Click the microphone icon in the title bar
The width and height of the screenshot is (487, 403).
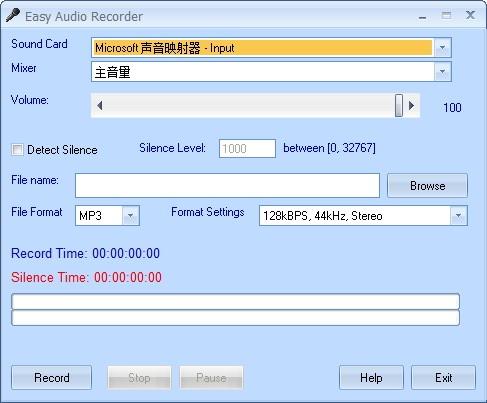pos(13,15)
